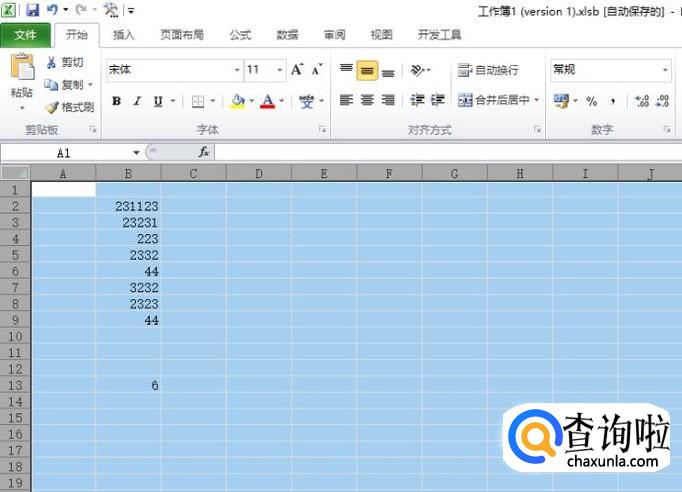Switch to the 开始 ribbon tab
The width and height of the screenshot is (682, 492).
point(77,34)
